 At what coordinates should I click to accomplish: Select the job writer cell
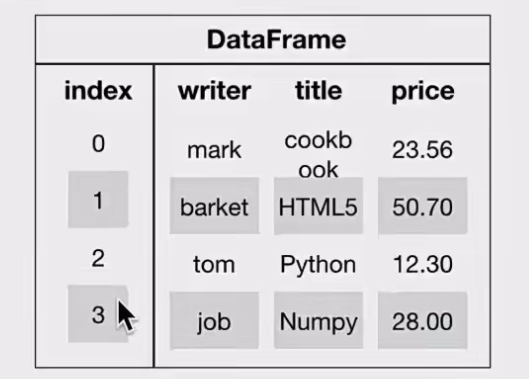pyautogui.click(x=214, y=320)
